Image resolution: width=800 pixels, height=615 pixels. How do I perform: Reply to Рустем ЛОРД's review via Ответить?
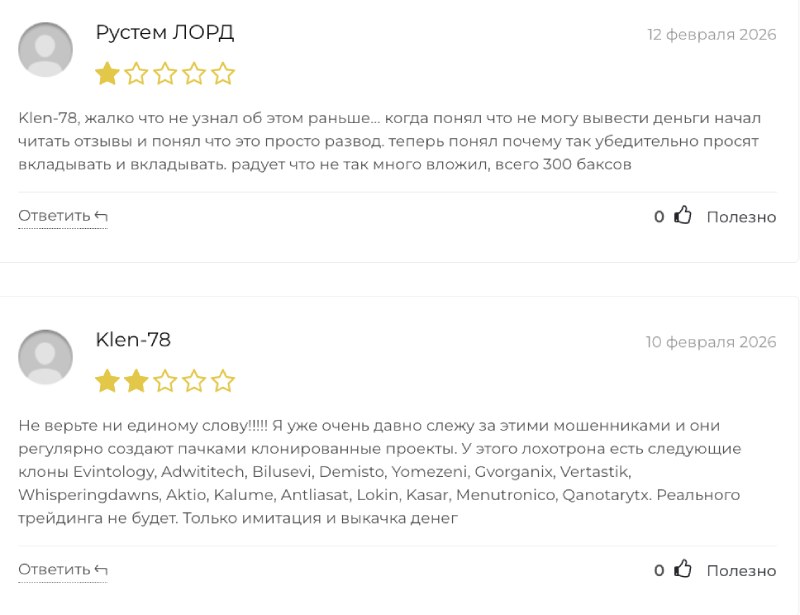click(x=62, y=216)
